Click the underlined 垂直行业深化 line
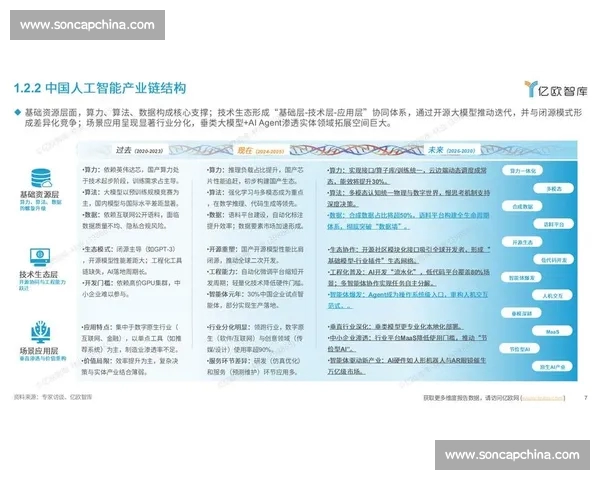 395,327
